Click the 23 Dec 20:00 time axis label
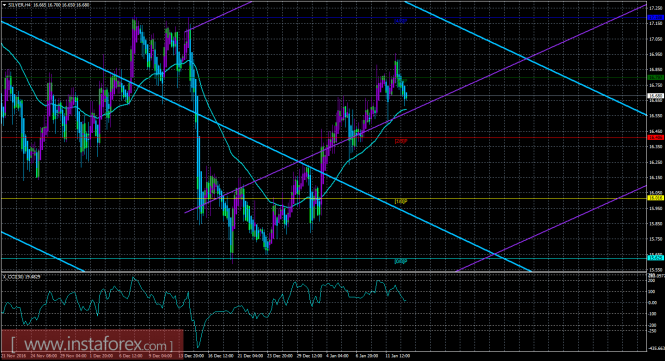This screenshot has height=361, width=665. pos(280,356)
